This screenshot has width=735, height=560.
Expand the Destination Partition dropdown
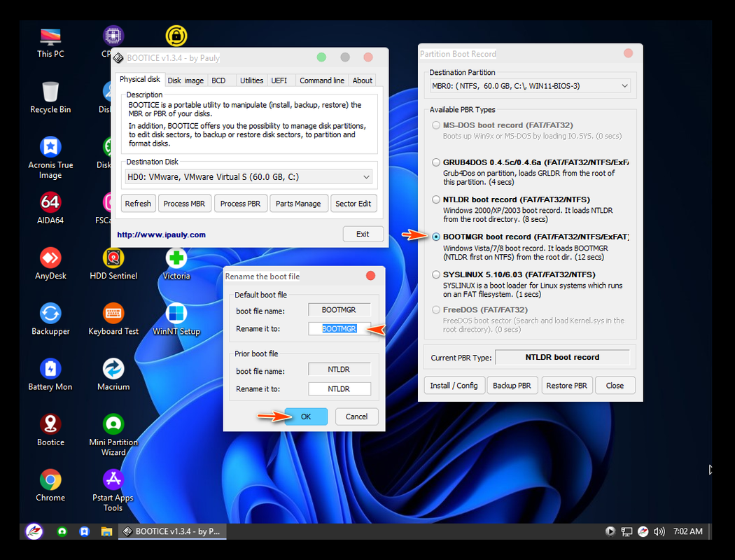click(x=624, y=86)
